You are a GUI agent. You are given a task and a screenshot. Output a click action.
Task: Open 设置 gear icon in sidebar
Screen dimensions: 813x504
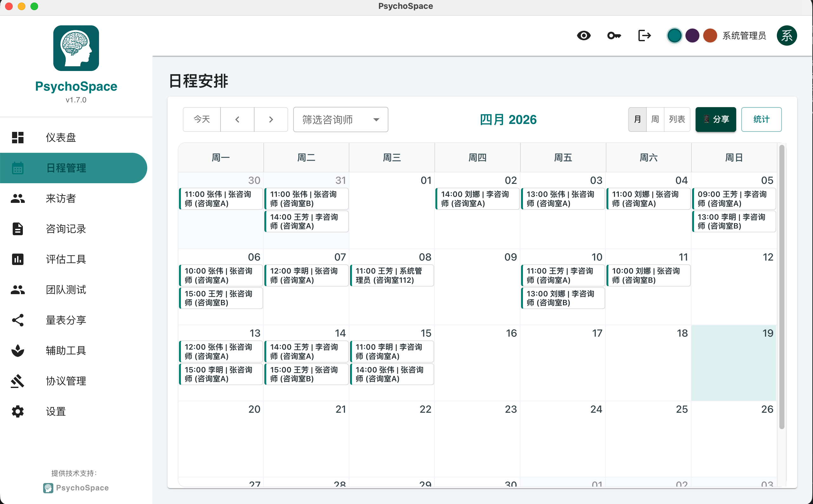(x=18, y=411)
